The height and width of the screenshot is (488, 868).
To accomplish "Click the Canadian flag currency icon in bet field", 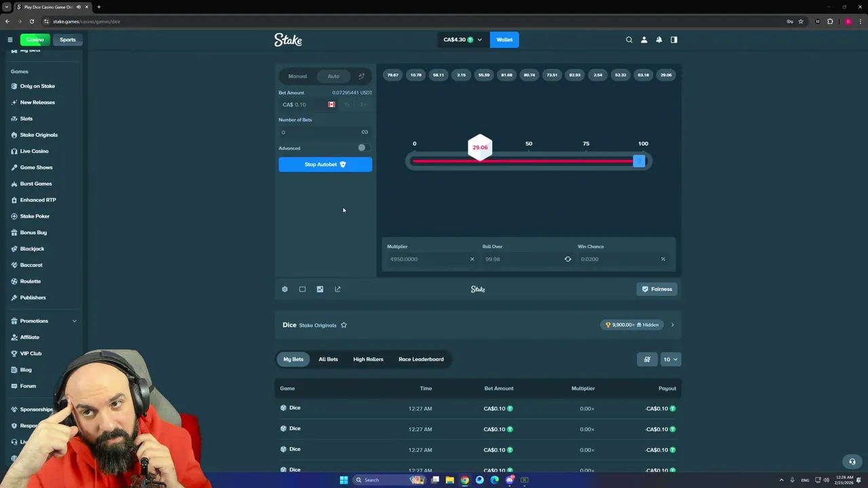I will click(332, 104).
